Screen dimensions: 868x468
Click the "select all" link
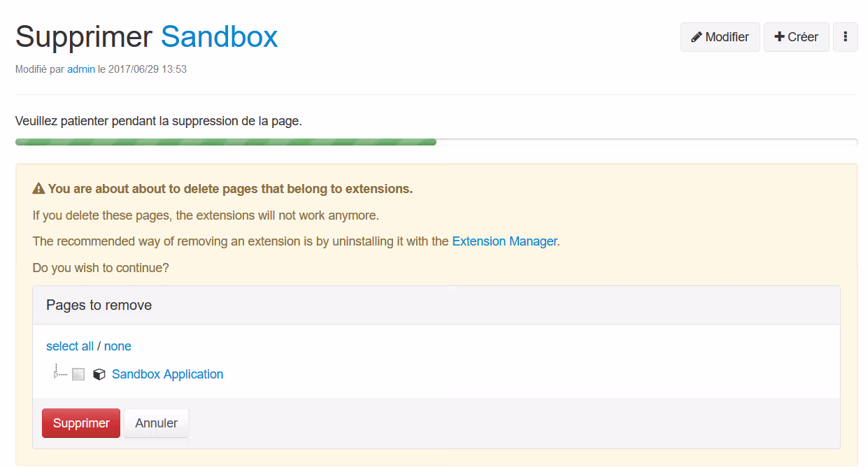(70, 346)
